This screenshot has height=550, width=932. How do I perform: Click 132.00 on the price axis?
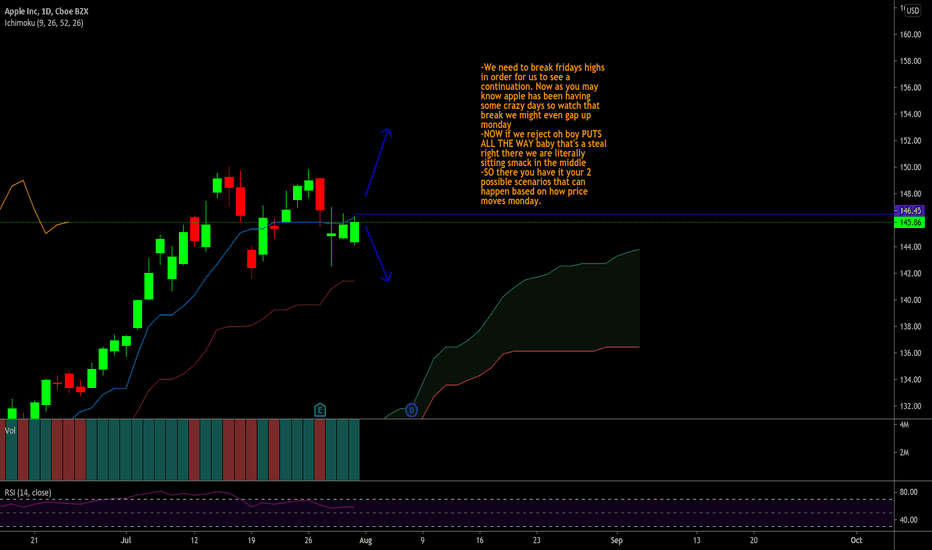(x=910, y=406)
